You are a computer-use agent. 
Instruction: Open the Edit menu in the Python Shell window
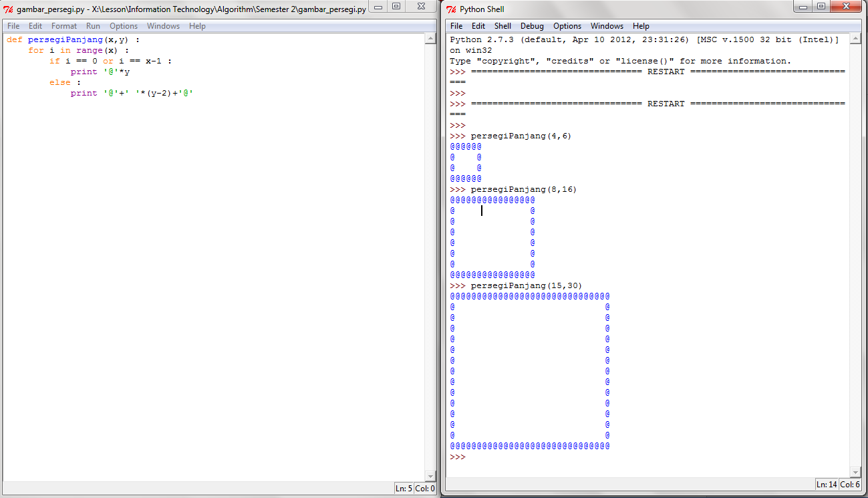pos(478,26)
